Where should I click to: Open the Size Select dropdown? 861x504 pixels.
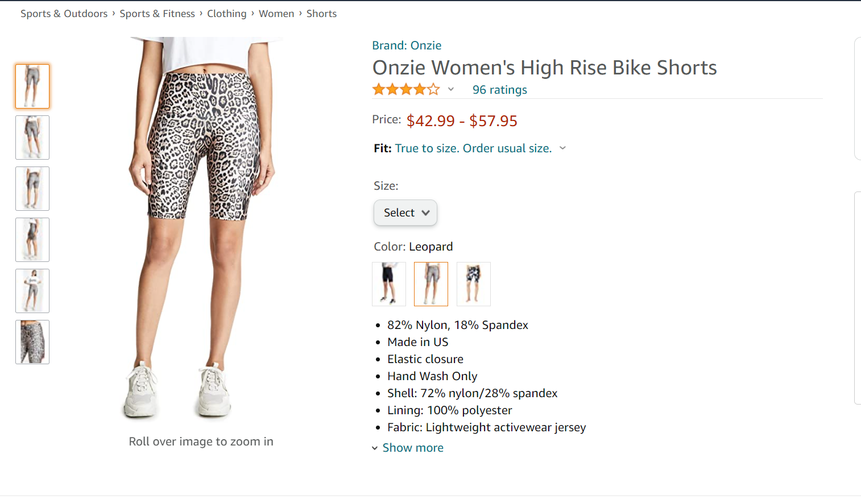tap(405, 213)
